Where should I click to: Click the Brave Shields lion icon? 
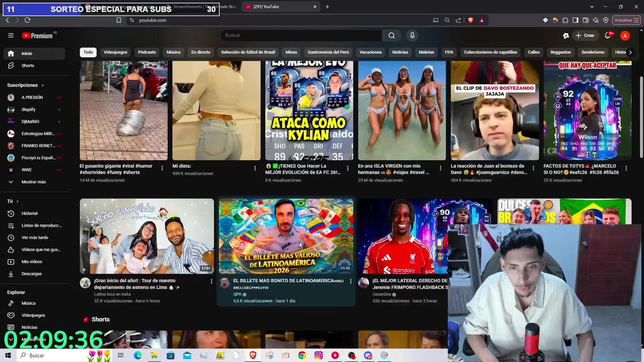(x=470, y=20)
